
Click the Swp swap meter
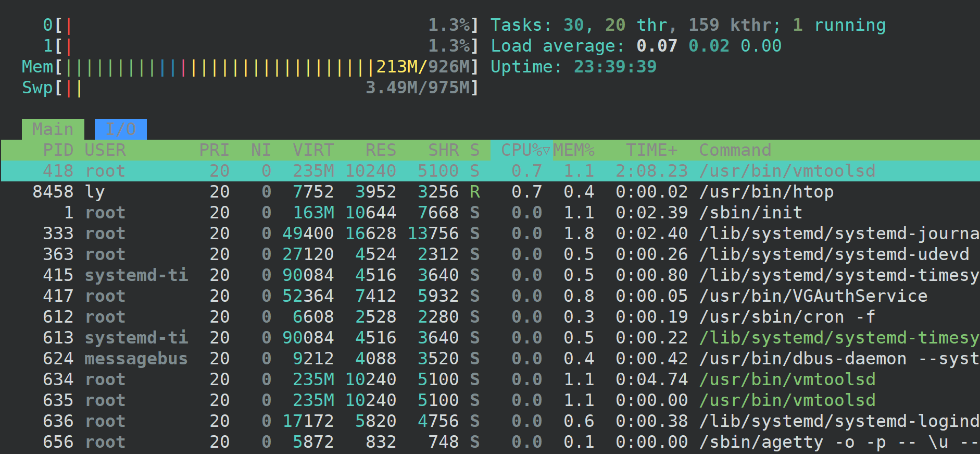[x=250, y=88]
